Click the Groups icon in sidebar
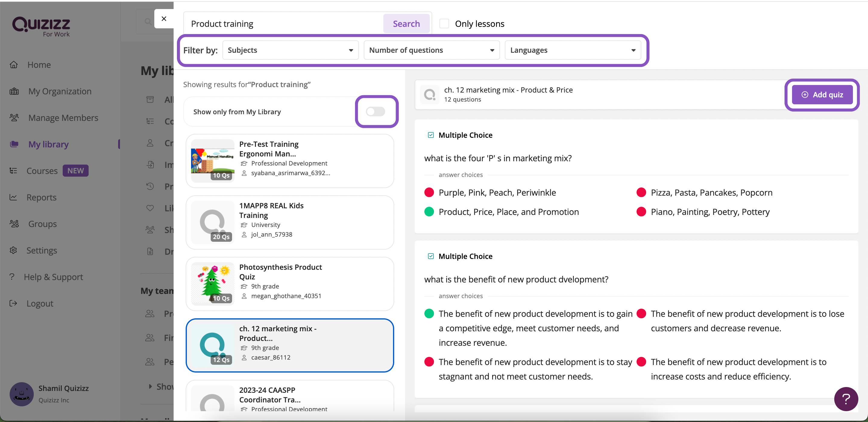 (14, 224)
